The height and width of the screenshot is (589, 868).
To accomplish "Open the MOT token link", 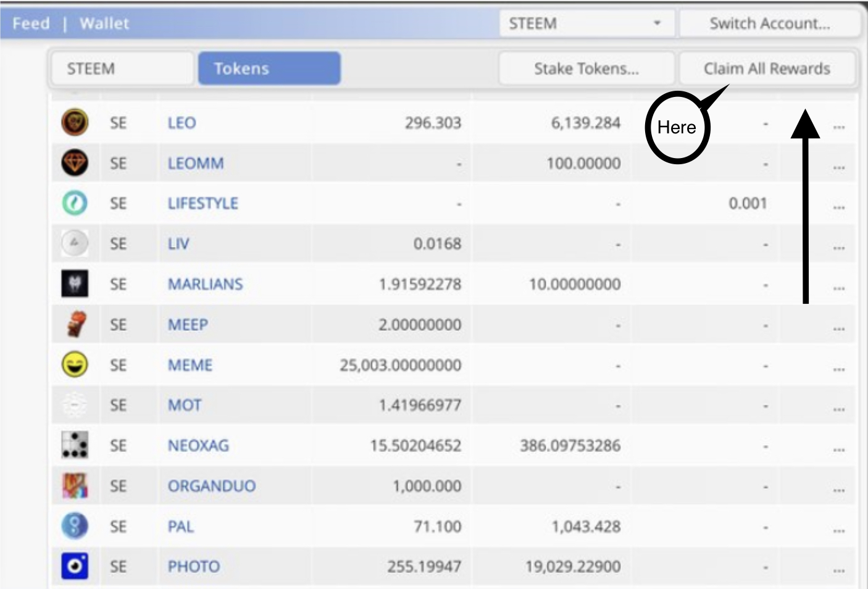I will coord(185,405).
